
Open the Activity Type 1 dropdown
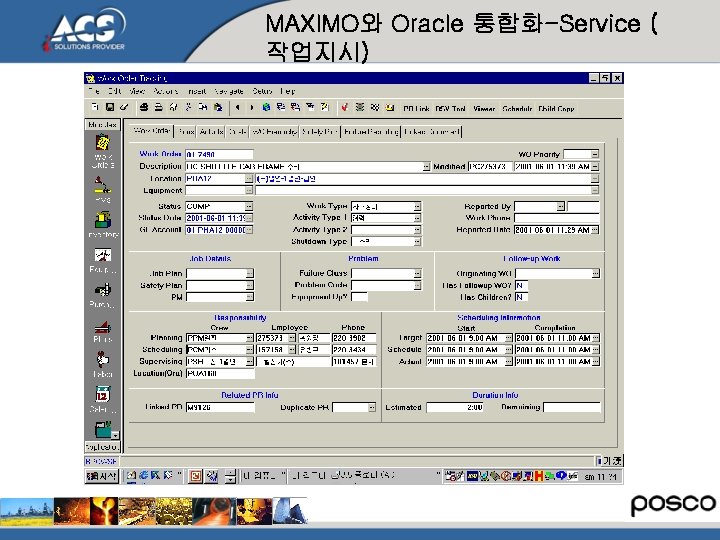(x=417, y=218)
